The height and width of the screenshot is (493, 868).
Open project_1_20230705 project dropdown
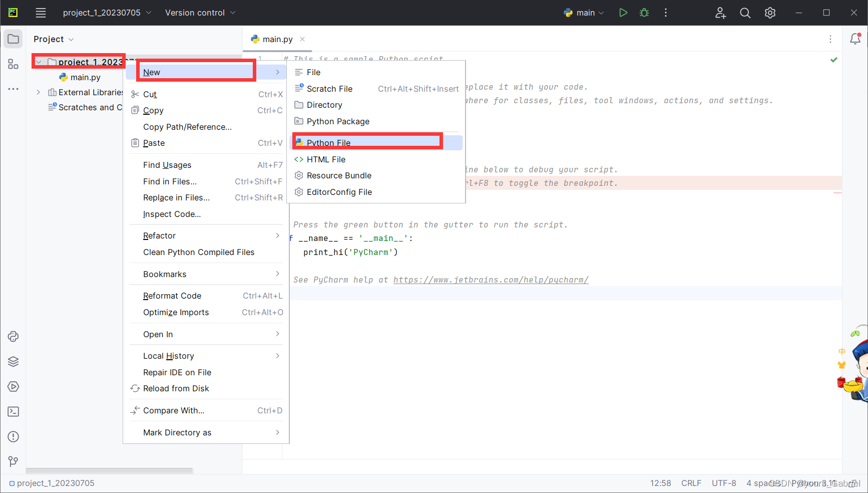(107, 13)
